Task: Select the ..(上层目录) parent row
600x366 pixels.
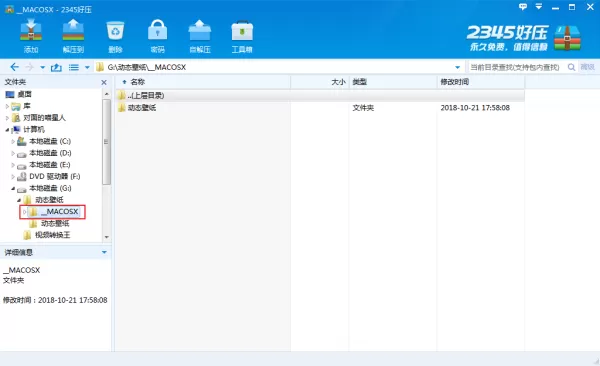Action: tap(320, 96)
